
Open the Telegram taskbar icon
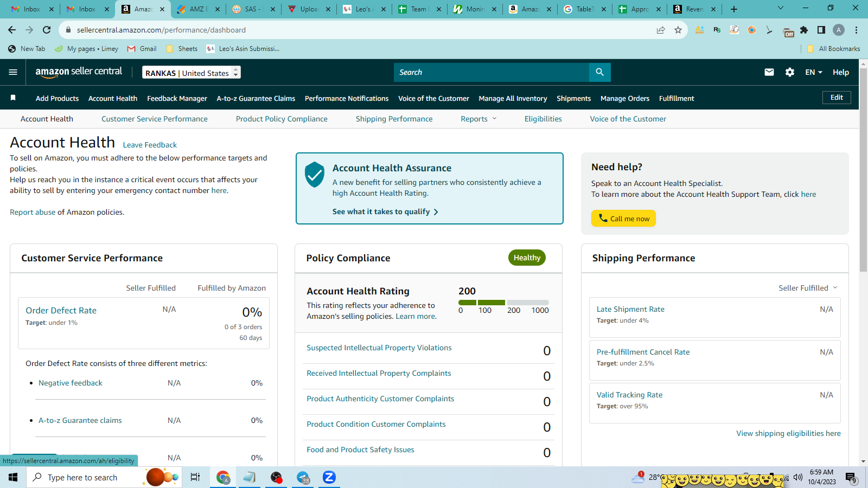click(303, 477)
